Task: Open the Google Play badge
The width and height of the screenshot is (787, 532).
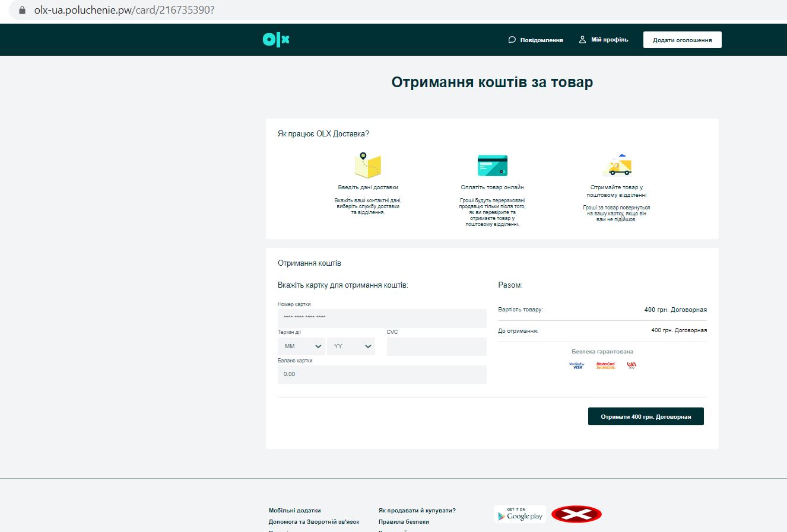Action: coord(520,514)
